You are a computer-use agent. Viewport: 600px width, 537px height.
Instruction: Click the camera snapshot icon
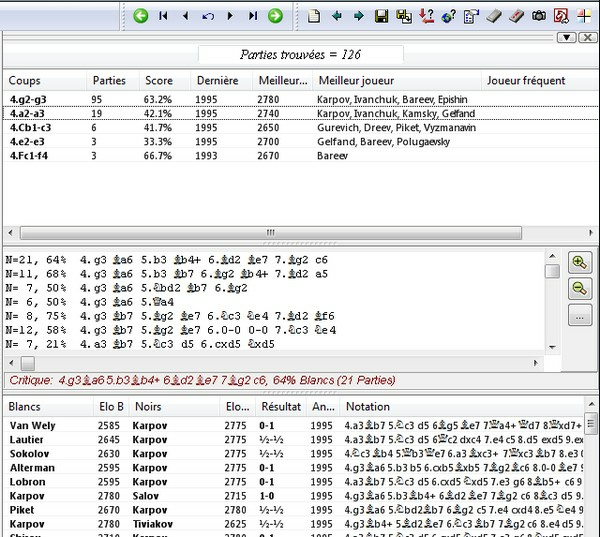pyautogui.click(x=539, y=16)
